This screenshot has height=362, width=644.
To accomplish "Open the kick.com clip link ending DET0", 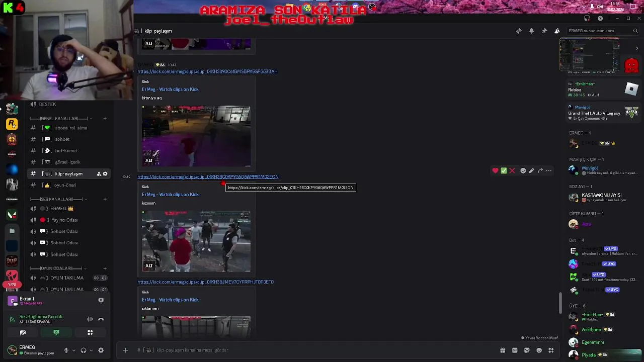I will pos(206,282).
